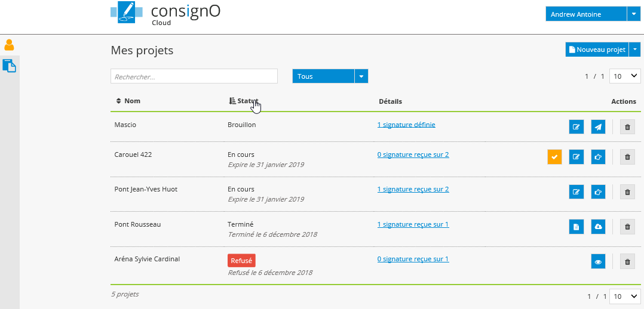Image resolution: width=644 pixels, height=309 pixels.
Task: Delete the Aréna Sylvie Cardinal project
Action: [627, 261]
